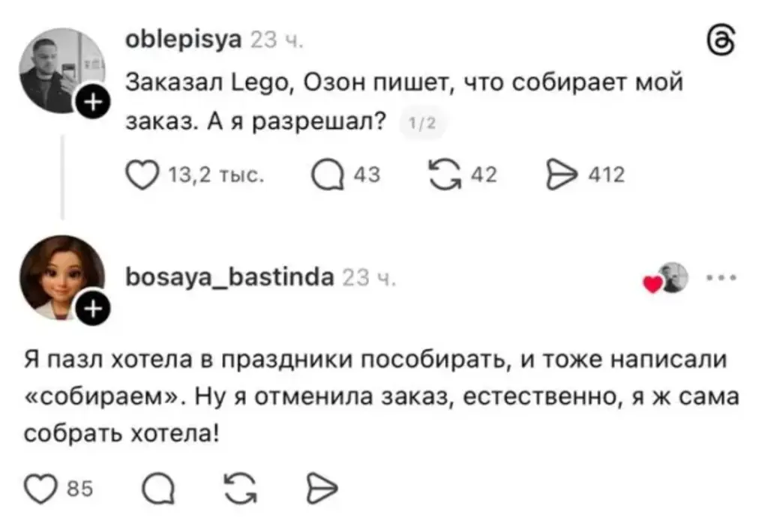Like the oblepisya post with heart icon
This screenshot has height=532, width=768.
[142, 175]
